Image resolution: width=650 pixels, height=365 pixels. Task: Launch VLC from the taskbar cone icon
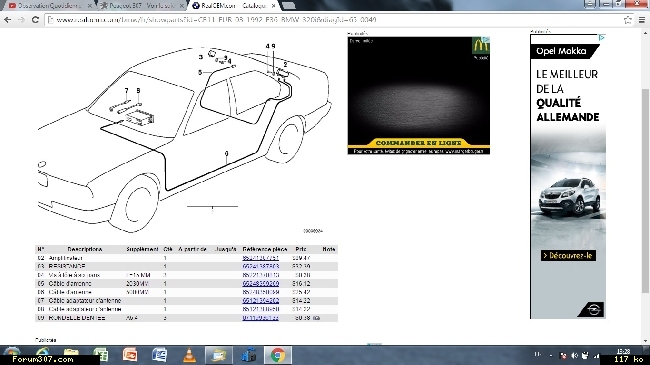coord(189,355)
